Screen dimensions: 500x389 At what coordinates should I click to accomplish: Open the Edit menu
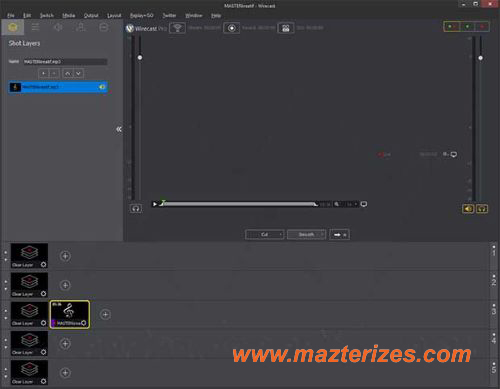27,15
